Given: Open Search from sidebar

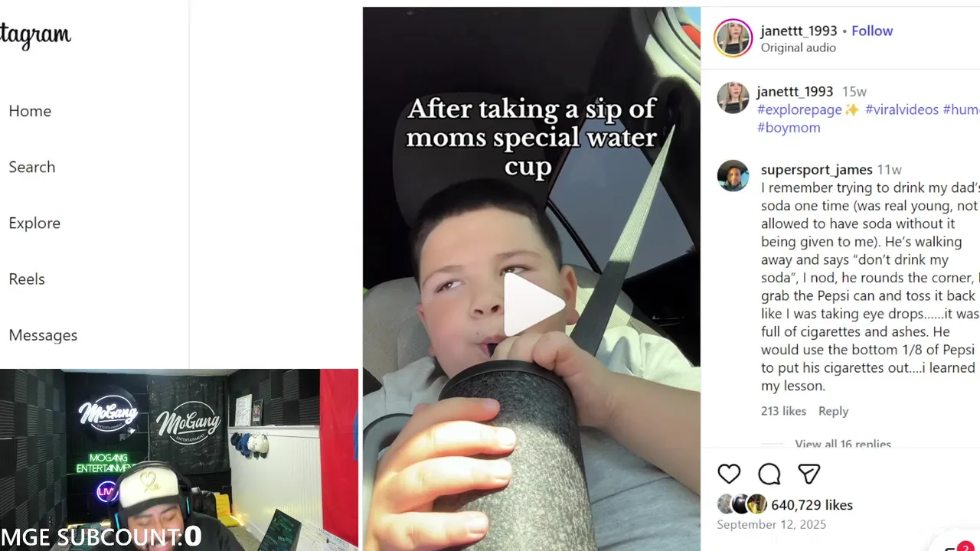Looking at the screenshot, I should point(31,167).
